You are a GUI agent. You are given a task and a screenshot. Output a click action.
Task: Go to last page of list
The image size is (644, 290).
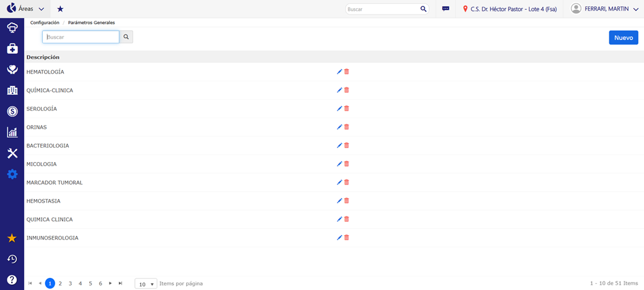point(120,284)
